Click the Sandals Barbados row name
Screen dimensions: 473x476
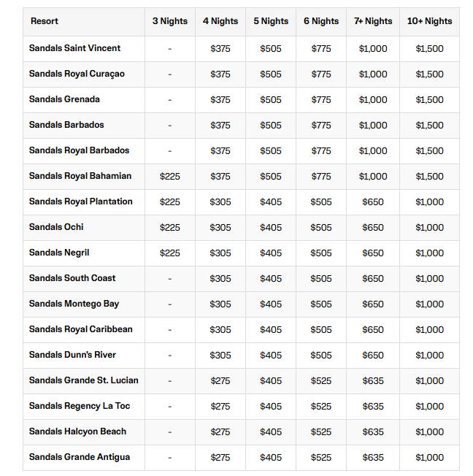click(66, 125)
